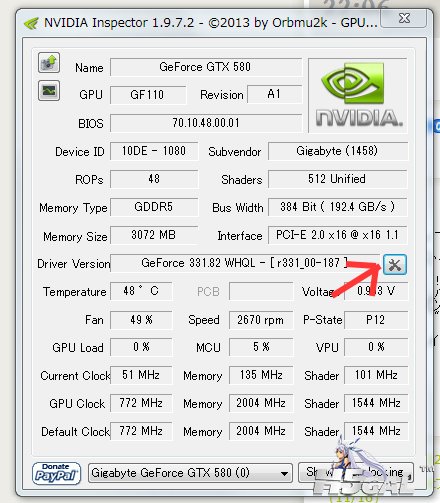Close the NVIDIA Inspector window
Screen dimensions: 440x503
[x=404, y=18]
